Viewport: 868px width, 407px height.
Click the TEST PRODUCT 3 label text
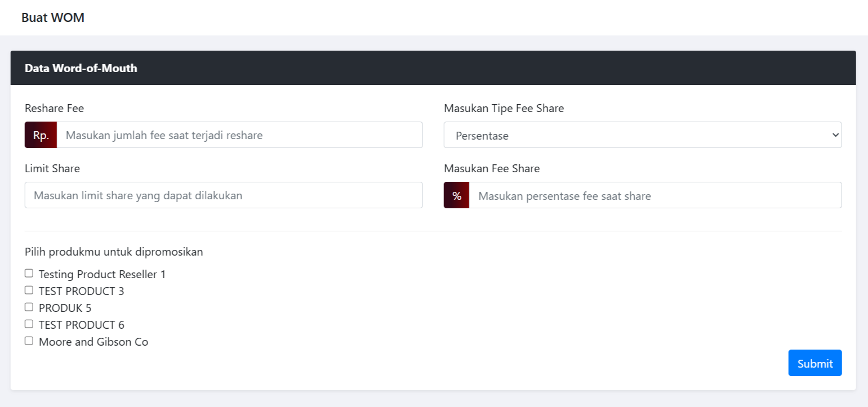coord(82,291)
